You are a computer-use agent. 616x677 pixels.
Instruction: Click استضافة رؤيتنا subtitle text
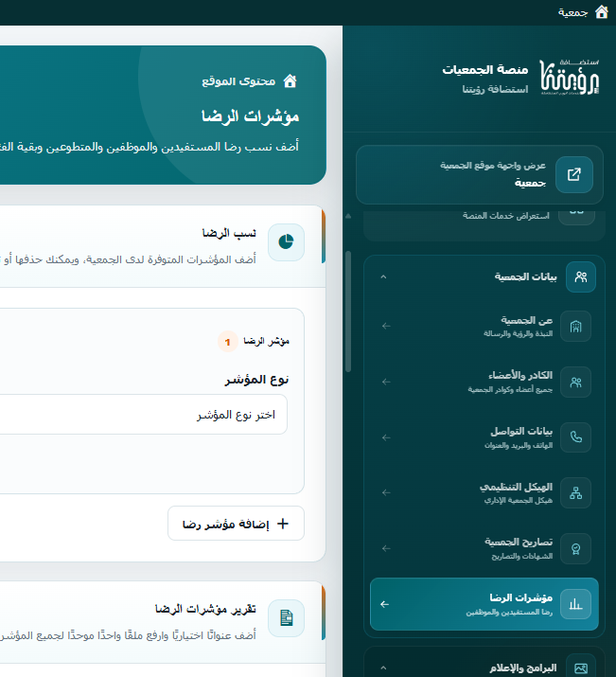[495, 89]
